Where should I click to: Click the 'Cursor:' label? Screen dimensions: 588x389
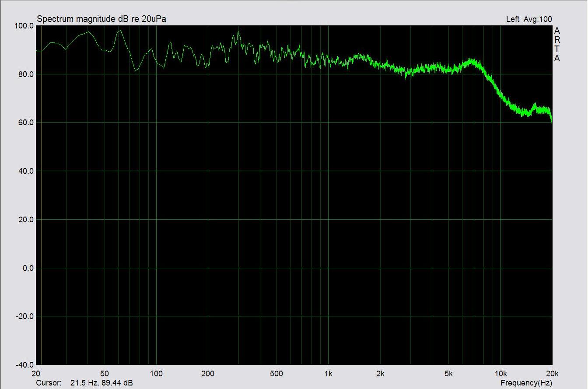[x=49, y=383]
